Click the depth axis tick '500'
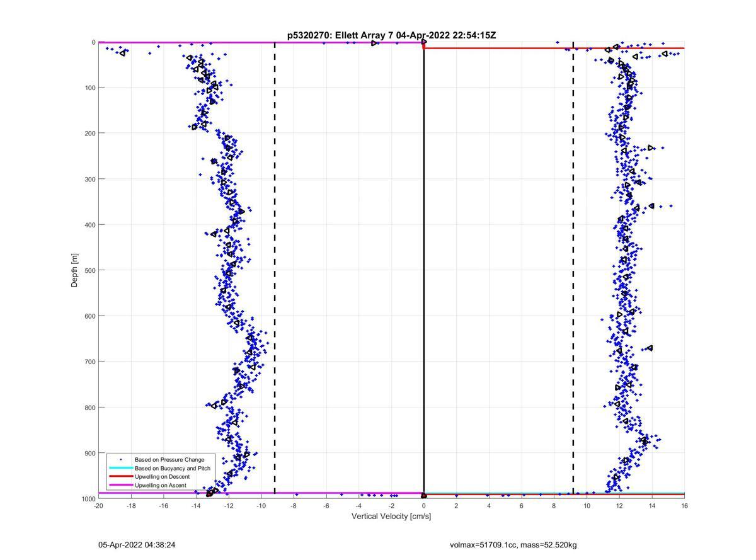The image size is (756, 560). tap(89, 270)
